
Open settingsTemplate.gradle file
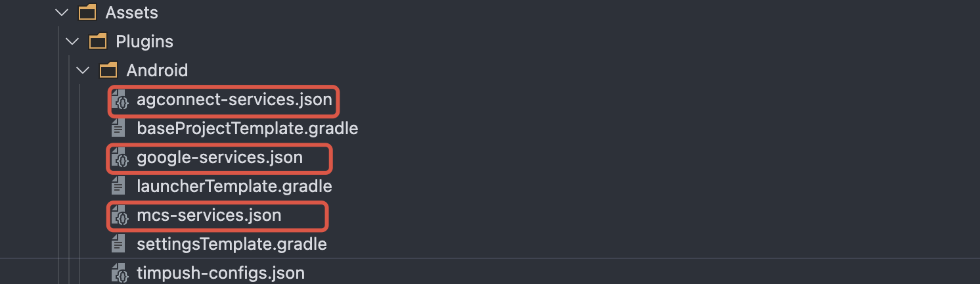pyautogui.click(x=231, y=245)
